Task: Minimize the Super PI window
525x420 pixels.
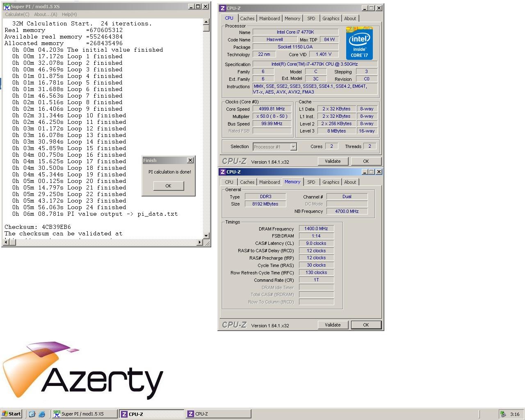Action: click(191, 7)
